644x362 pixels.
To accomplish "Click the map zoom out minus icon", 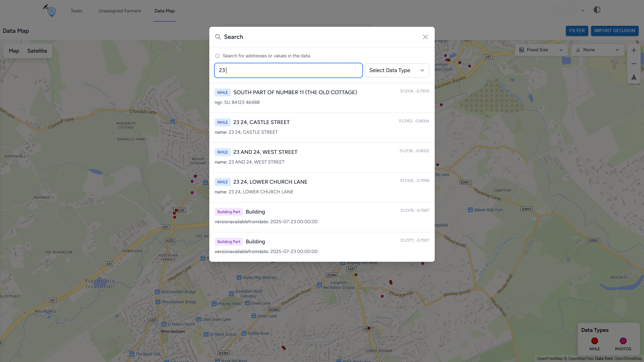I will coord(634,64).
